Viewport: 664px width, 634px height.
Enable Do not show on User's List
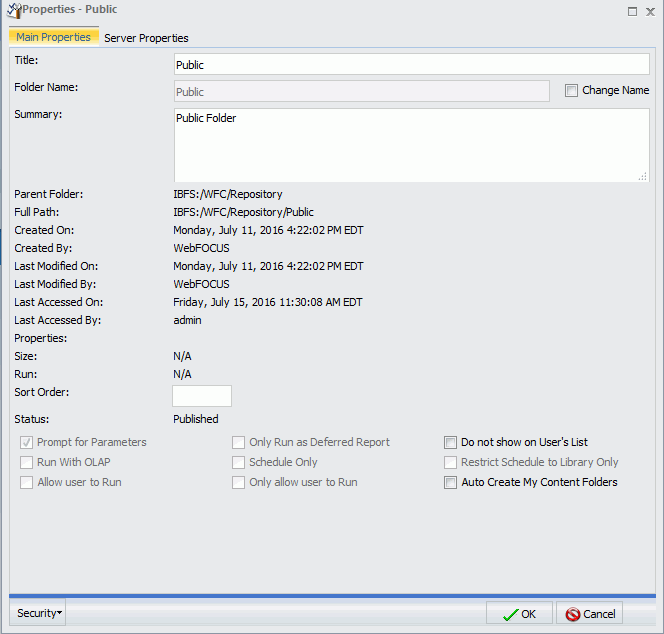pyautogui.click(x=450, y=443)
